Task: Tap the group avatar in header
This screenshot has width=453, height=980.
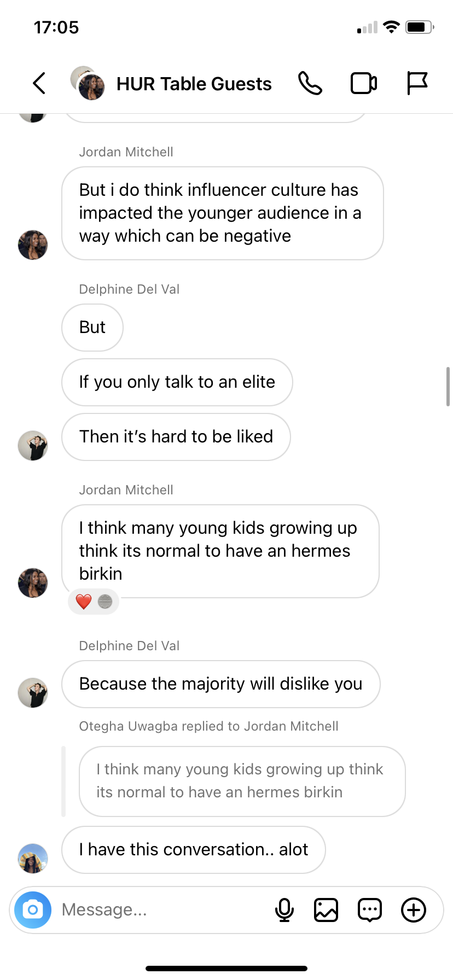Action: 88,83
